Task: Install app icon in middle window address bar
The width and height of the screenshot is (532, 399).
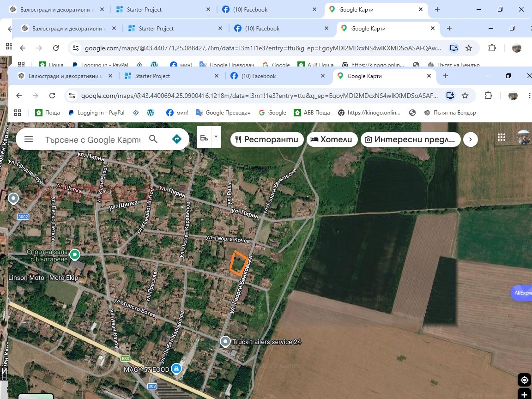Action: (x=454, y=48)
